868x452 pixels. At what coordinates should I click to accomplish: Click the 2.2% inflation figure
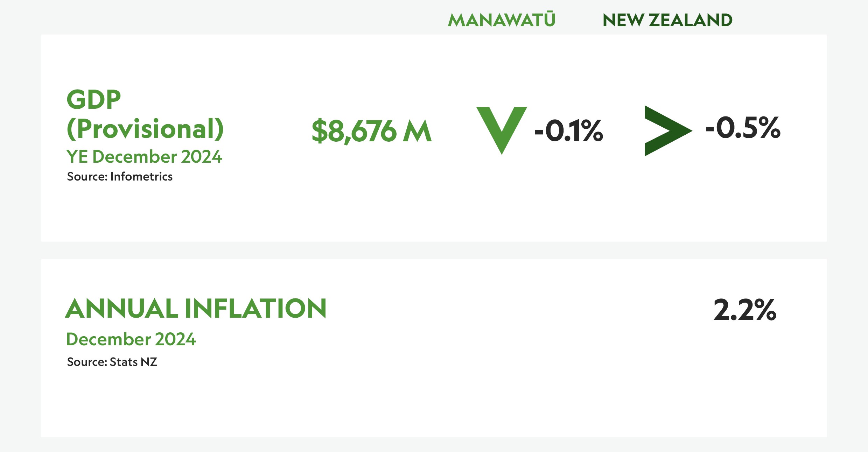[x=745, y=310]
